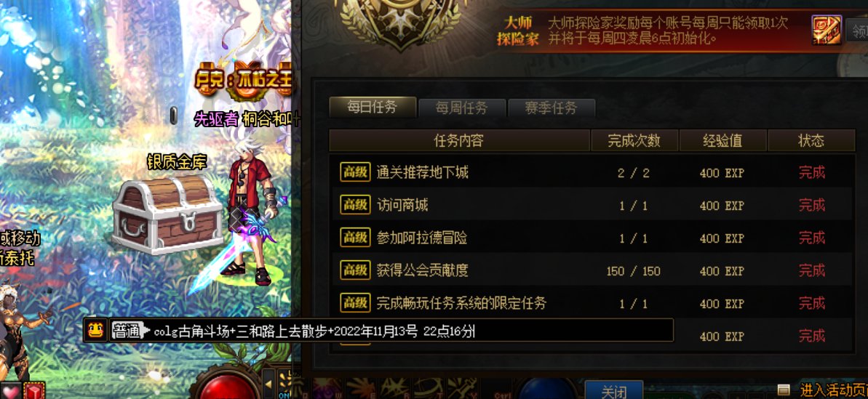This screenshot has width=868, height=399.
Task: Click the pink heart icon at bottom left
Action: point(10,391)
